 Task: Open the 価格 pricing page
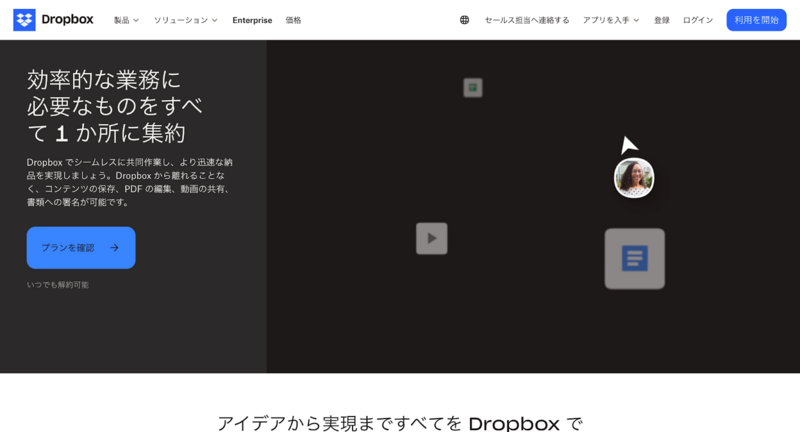coord(293,20)
